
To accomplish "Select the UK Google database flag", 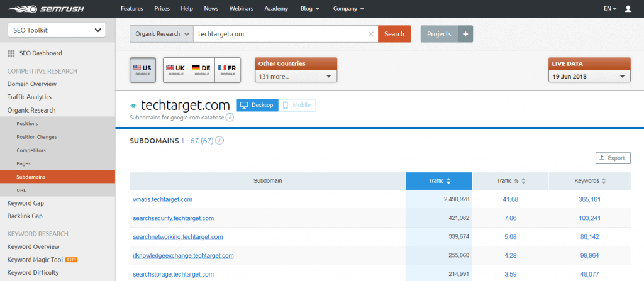I will pos(176,70).
